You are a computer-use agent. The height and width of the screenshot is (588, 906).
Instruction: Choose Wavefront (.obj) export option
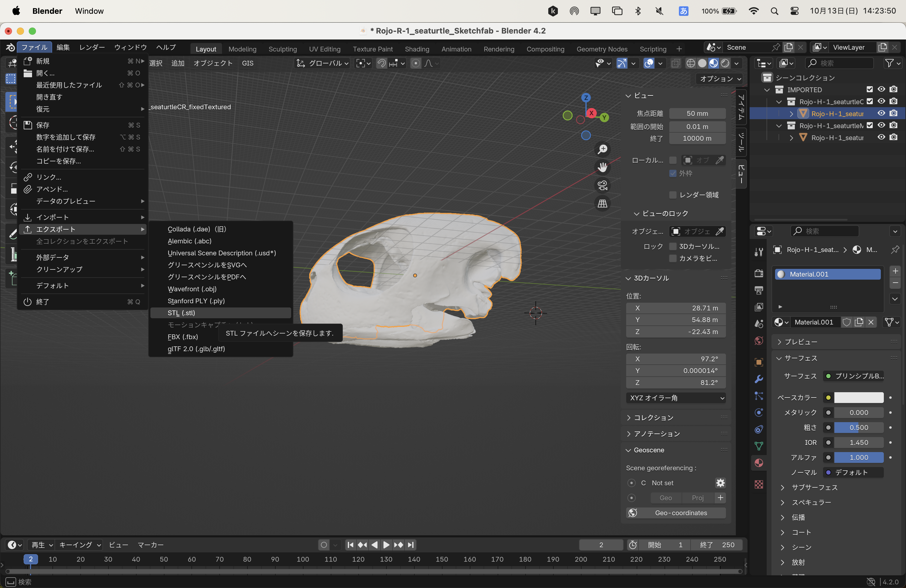pos(221,289)
